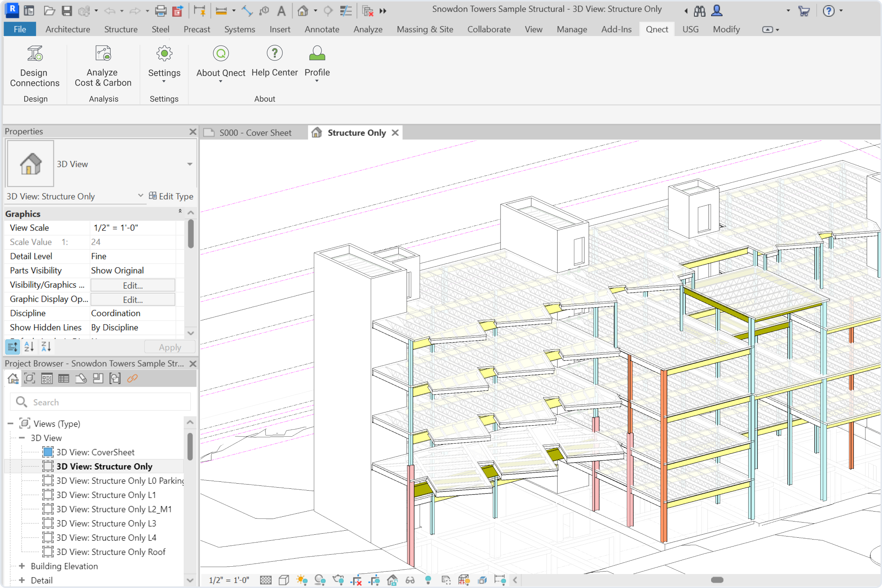Switch to S000 - Cover Sheet view tab
The image size is (882, 588).
coord(255,133)
